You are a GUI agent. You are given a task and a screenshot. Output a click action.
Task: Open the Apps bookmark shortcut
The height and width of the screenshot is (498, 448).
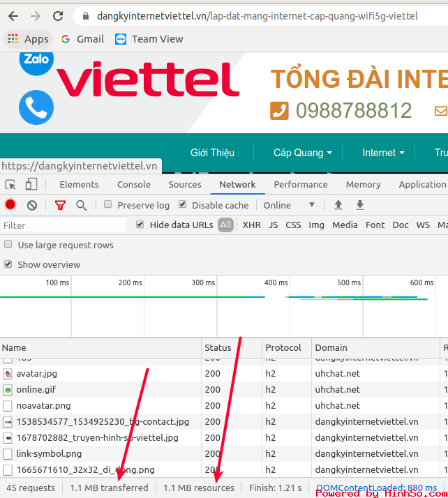(28, 39)
